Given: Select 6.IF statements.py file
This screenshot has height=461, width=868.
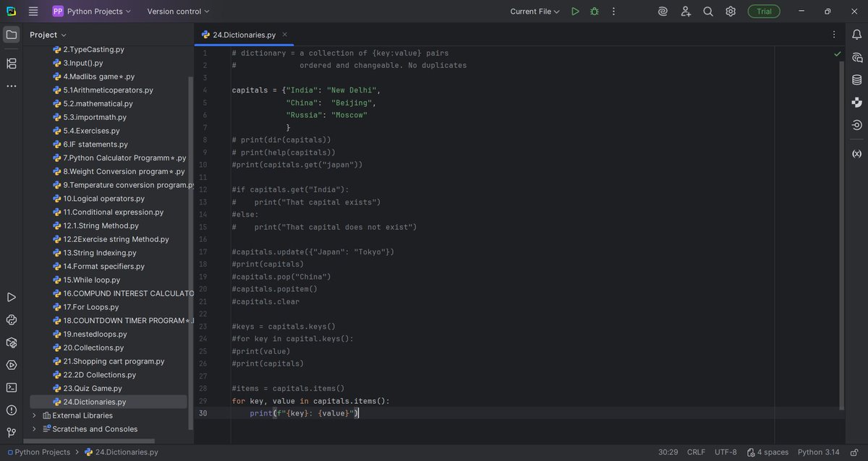Looking at the screenshot, I should pos(90,145).
